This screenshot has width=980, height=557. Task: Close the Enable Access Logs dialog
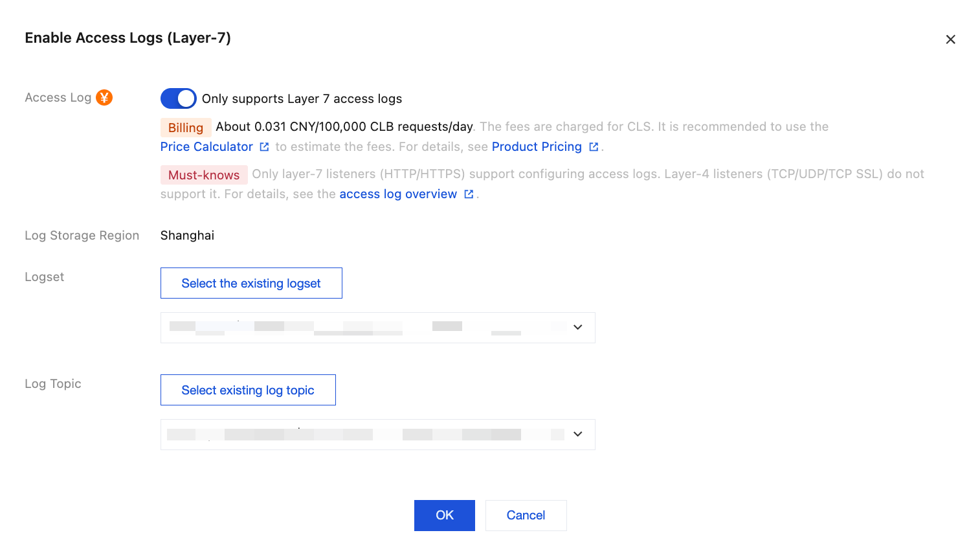click(x=950, y=40)
